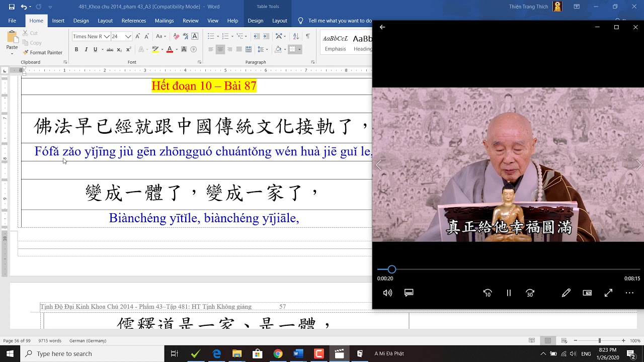The width and height of the screenshot is (644, 362).
Task: Click the Decrease Indent icon
Action: point(256,36)
